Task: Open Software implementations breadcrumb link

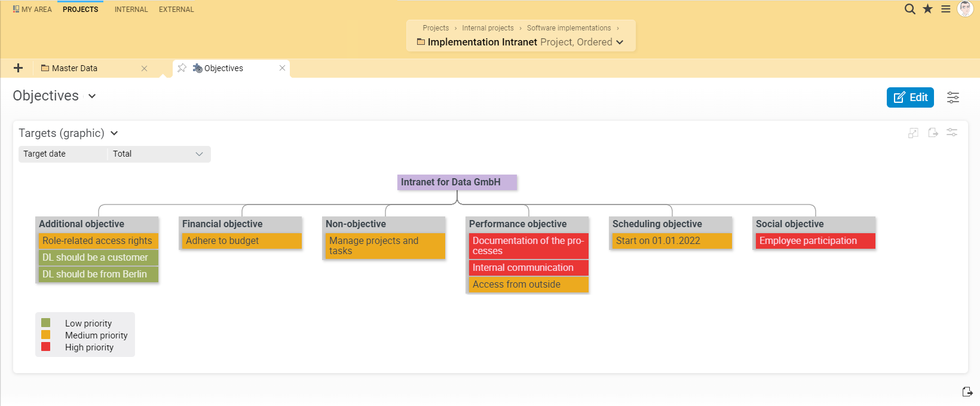Action: click(x=569, y=28)
